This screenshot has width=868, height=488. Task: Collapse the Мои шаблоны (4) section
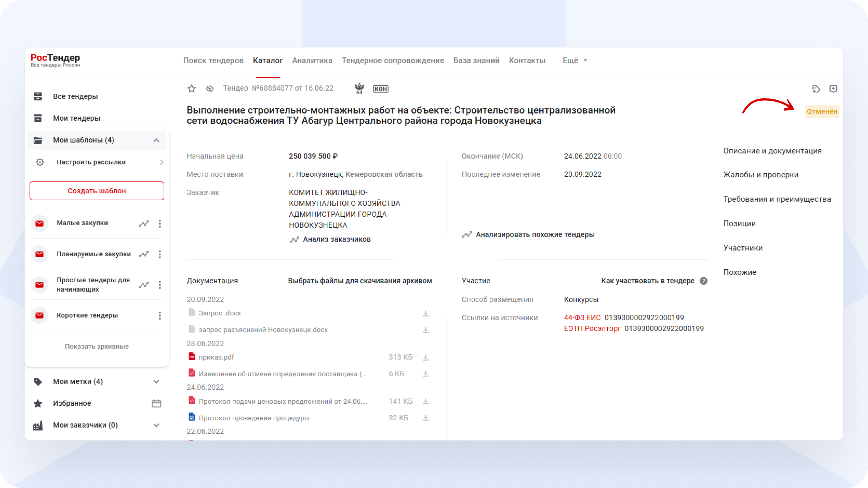tap(156, 140)
